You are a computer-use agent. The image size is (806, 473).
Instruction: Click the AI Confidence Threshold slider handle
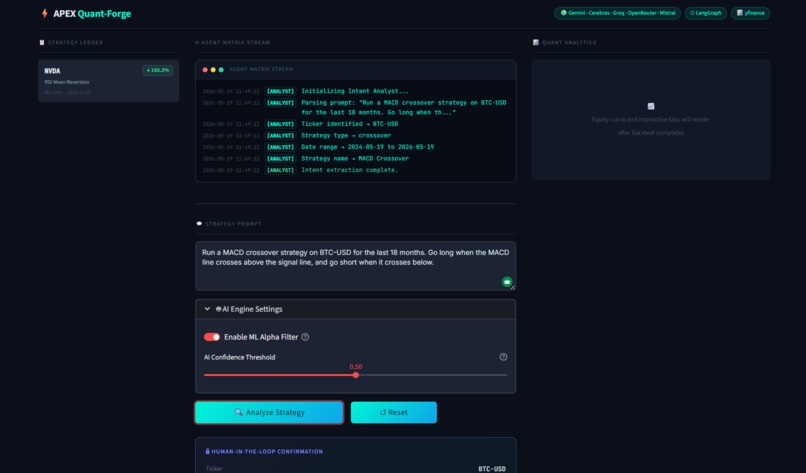(356, 375)
